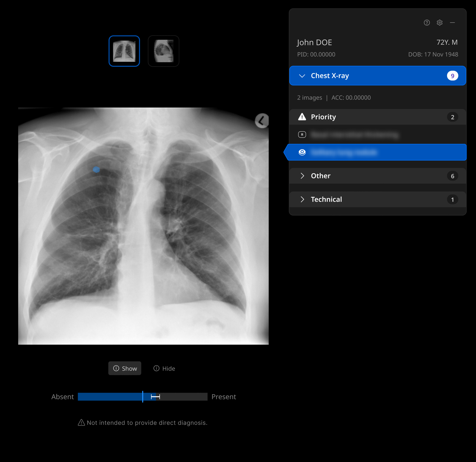The image size is (476, 462).
Task: Click the blue nodule marker on lung
Action: [97, 169]
